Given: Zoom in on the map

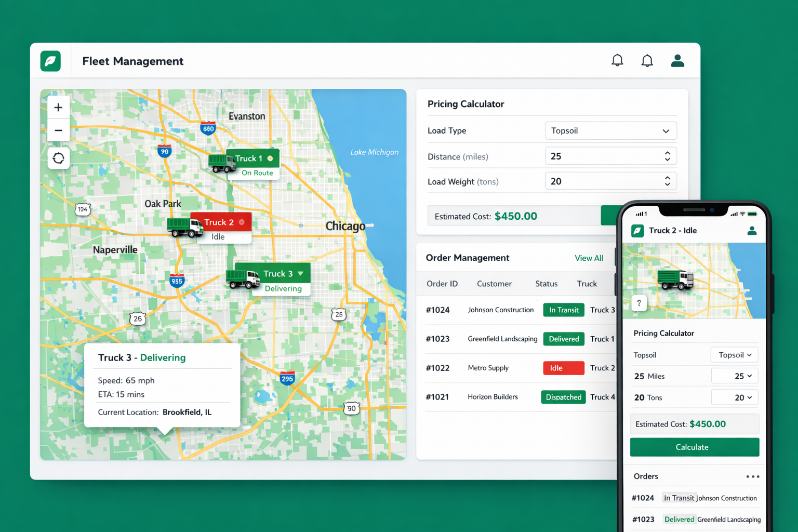Looking at the screenshot, I should point(58,108).
